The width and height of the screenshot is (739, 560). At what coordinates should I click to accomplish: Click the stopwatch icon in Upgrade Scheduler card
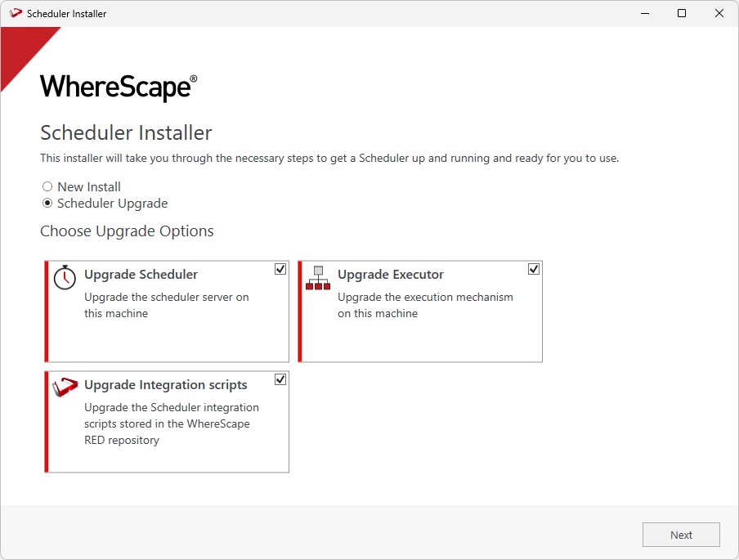(65, 276)
